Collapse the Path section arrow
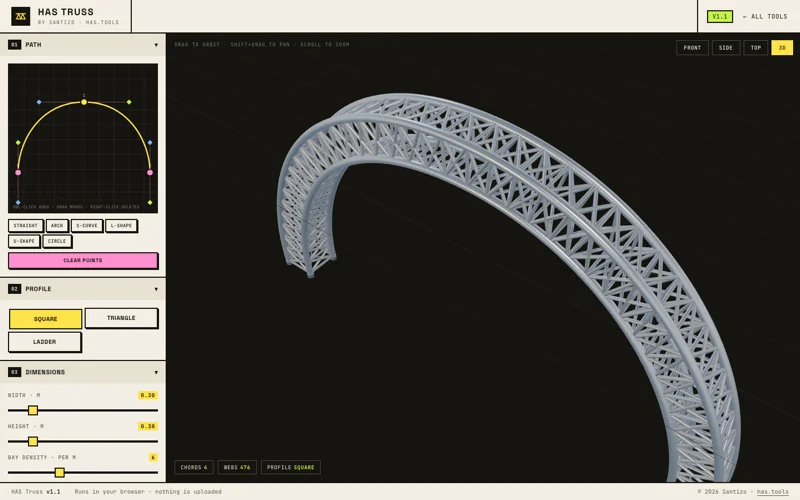Screen dimensions: 800x500 [156, 45]
